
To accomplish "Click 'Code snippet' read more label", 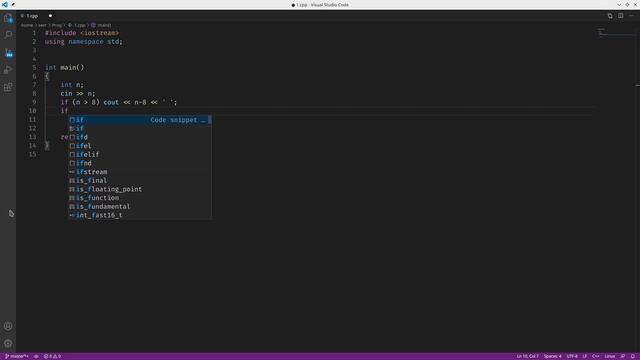I will click(178, 120).
